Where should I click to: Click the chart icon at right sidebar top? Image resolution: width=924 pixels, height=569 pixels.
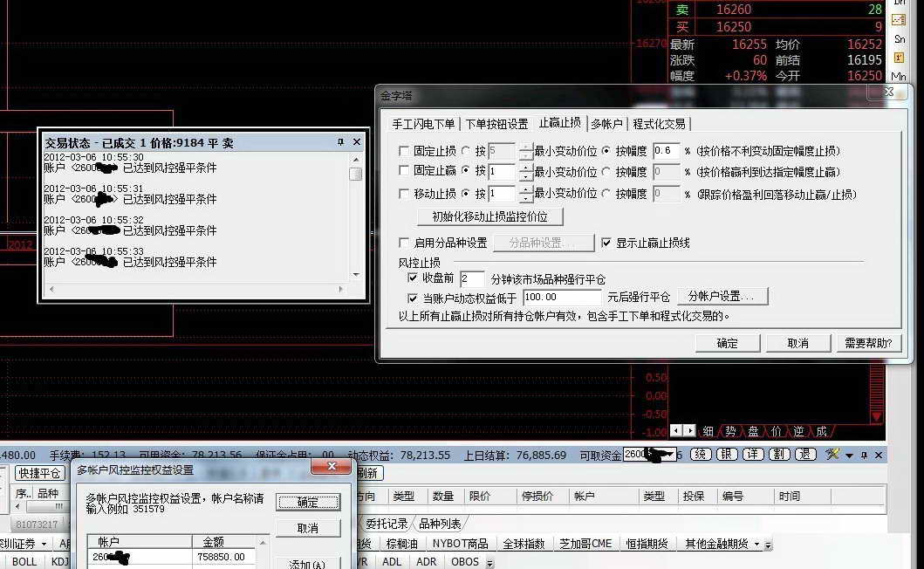tap(899, 20)
